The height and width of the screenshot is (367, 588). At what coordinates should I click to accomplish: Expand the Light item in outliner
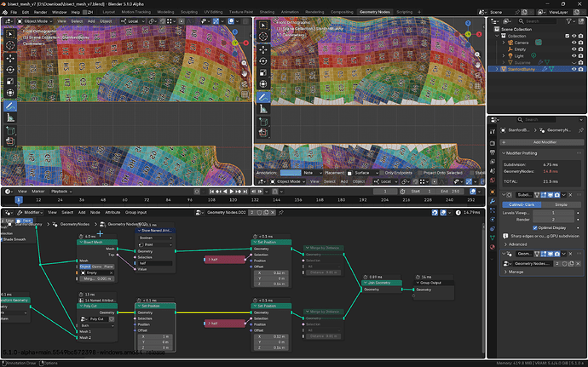pos(504,56)
